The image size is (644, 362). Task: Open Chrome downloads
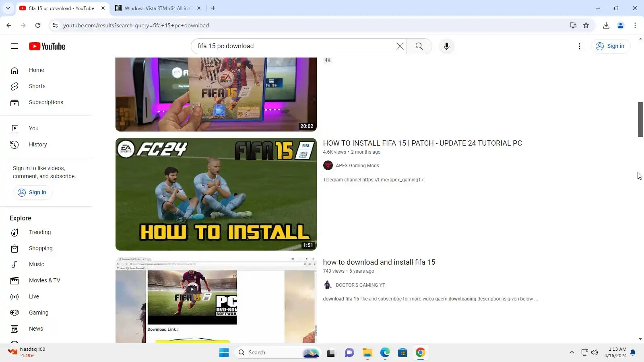click(606, 25)
